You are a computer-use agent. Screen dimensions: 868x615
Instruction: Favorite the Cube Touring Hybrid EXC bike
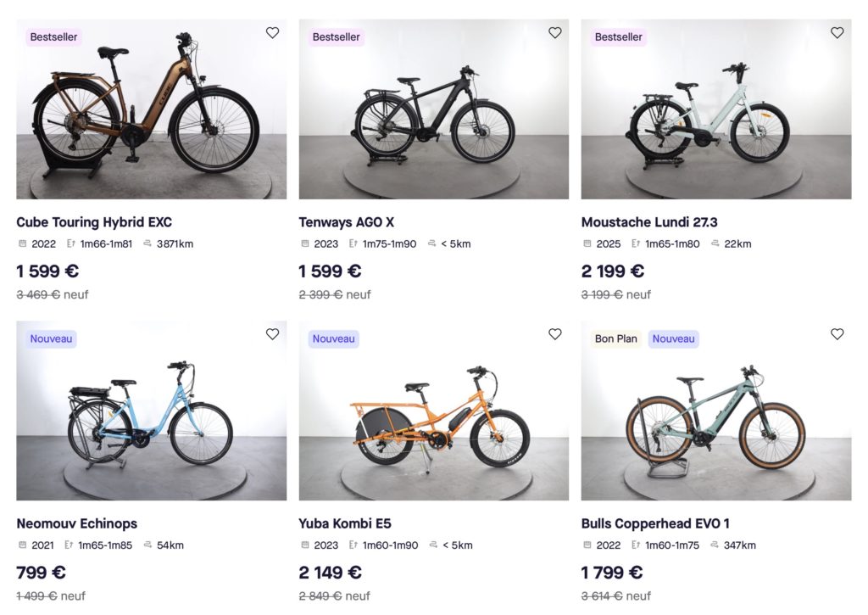272,33
